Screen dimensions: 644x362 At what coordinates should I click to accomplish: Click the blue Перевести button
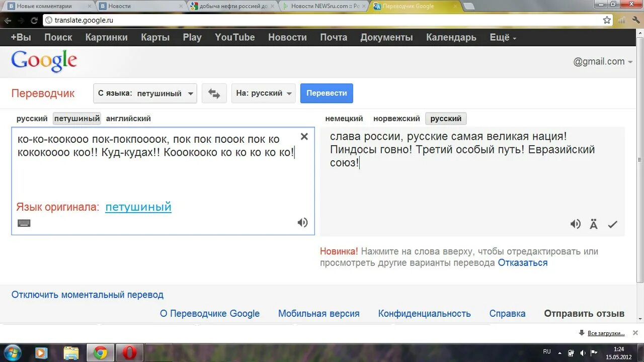(327, 94)
